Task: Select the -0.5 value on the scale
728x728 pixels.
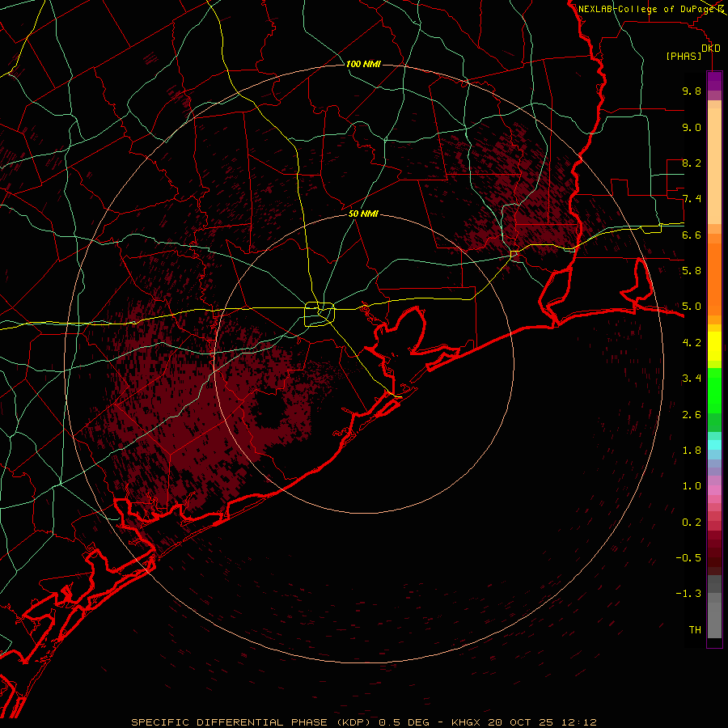Action: (x=688, y=558)
